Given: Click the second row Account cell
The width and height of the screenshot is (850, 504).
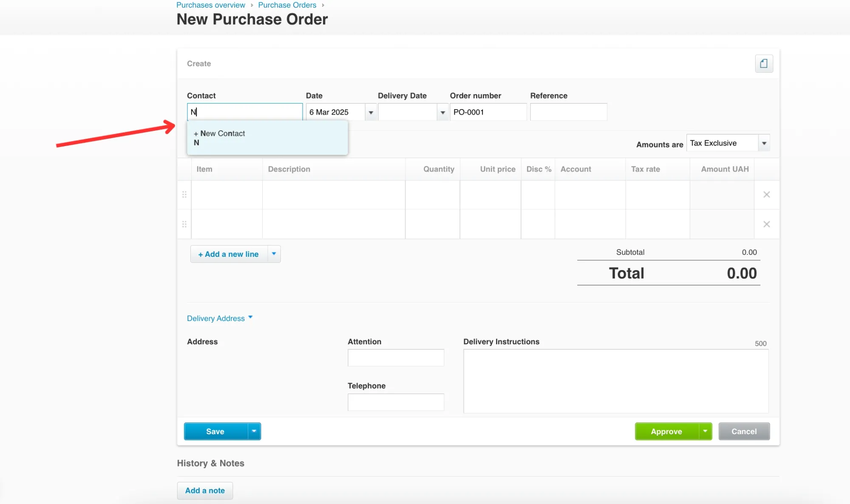Looking at the screenshot, I should (590, 224).
